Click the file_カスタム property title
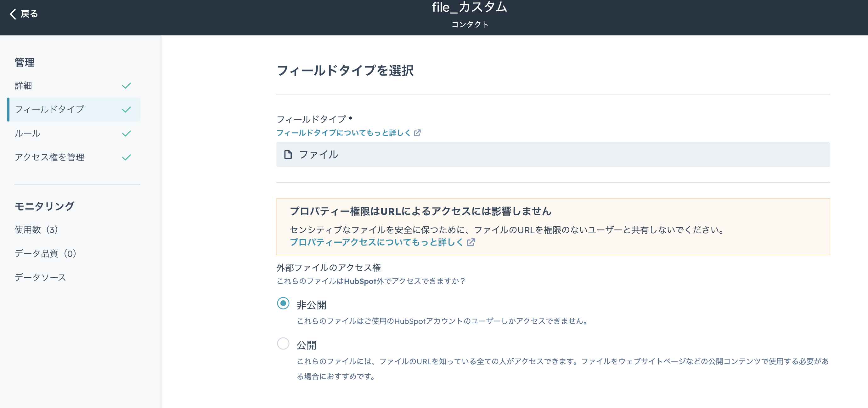The height and width of the screenshot is (408, 868). tap(469, 7)
